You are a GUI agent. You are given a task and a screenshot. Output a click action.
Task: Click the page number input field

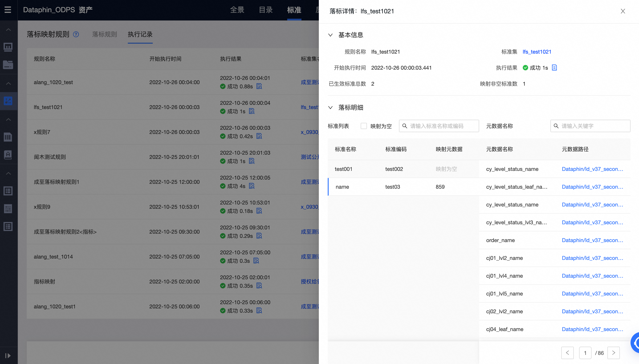[x=585, y=353]
